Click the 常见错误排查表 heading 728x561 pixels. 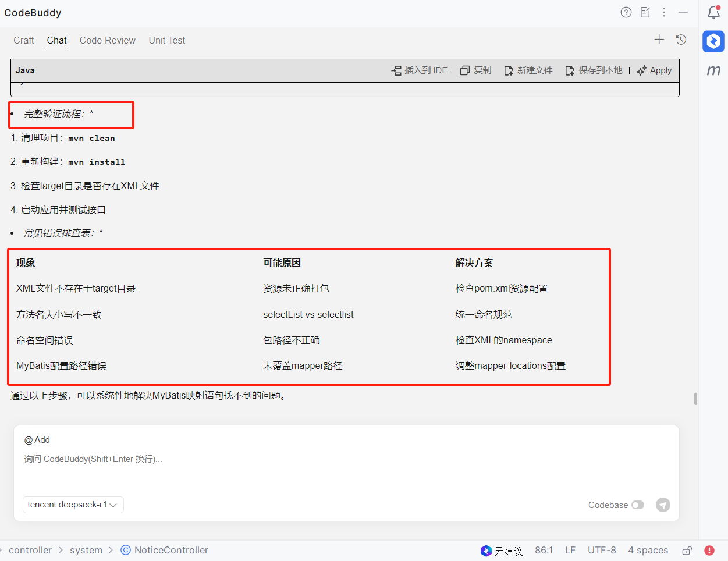[x=63, y=233]
